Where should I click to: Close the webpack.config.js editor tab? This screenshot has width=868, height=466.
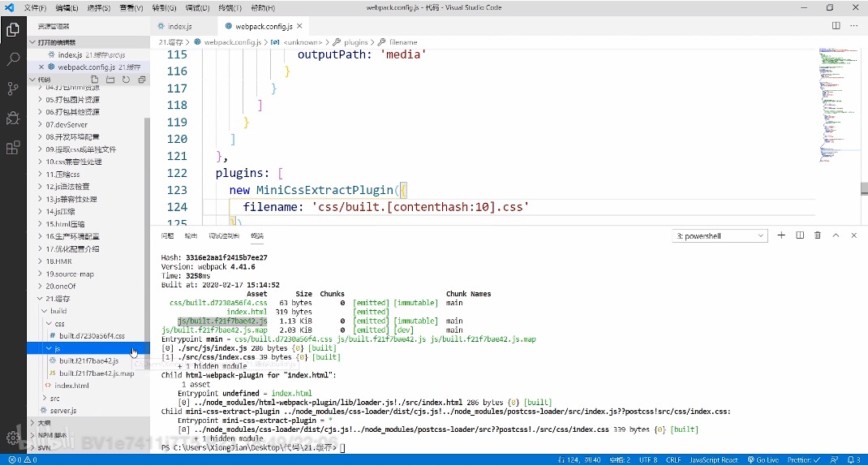point(299,26)
